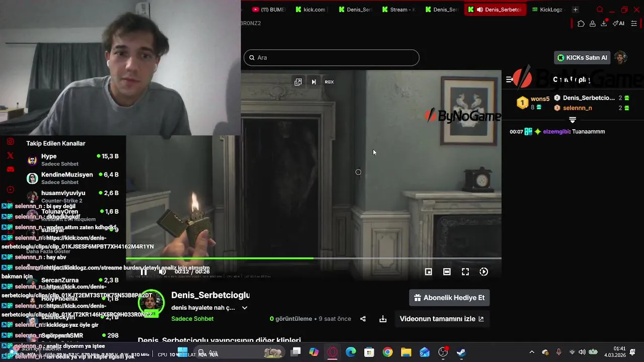
Task: Open video pop-out icon
Action: pos(298,82)
